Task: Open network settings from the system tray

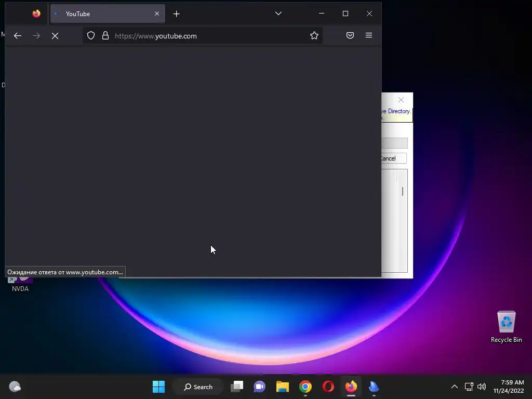Action: tap(469, 387)
